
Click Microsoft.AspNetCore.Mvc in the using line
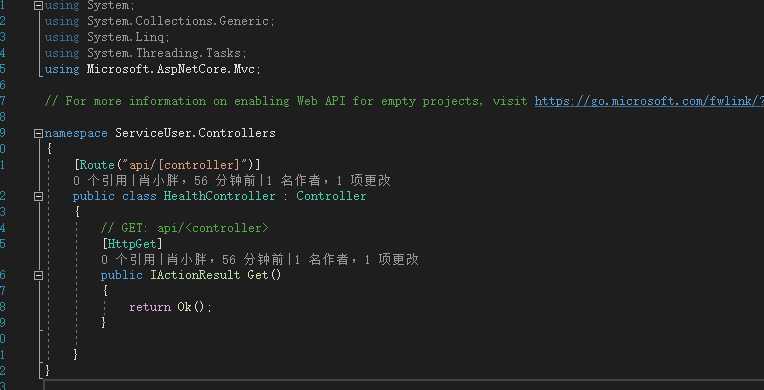(171, 69)
